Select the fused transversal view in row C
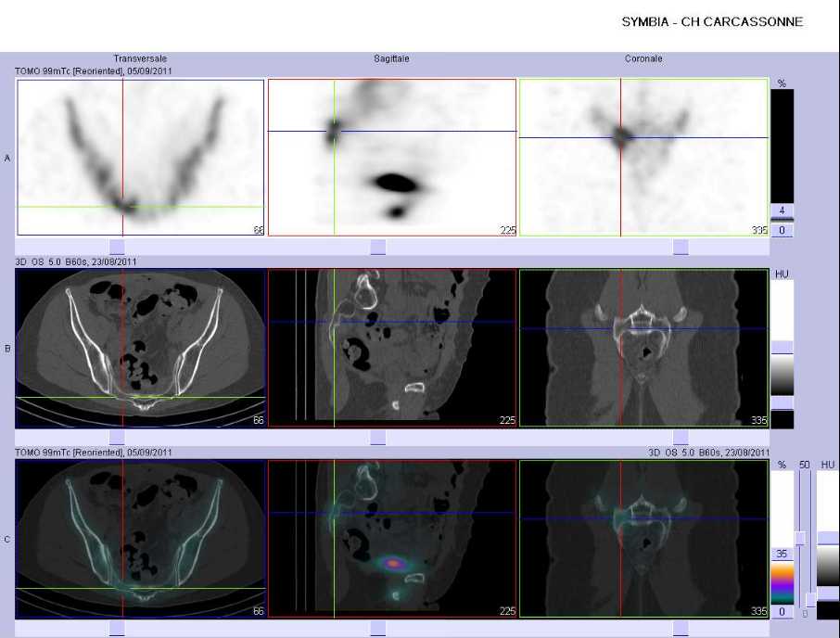 pos(140,539)
